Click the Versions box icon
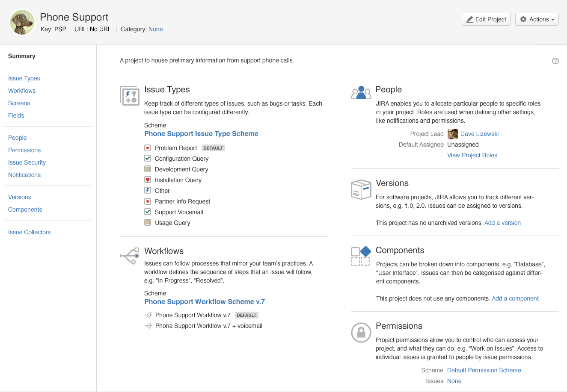The height and width of the screenshot is (392, 567). tap(361, 189)
